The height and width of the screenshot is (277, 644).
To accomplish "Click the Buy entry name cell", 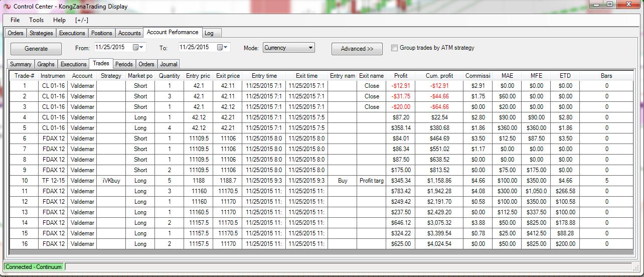I will pyautogui.click(x=343, y=181).
